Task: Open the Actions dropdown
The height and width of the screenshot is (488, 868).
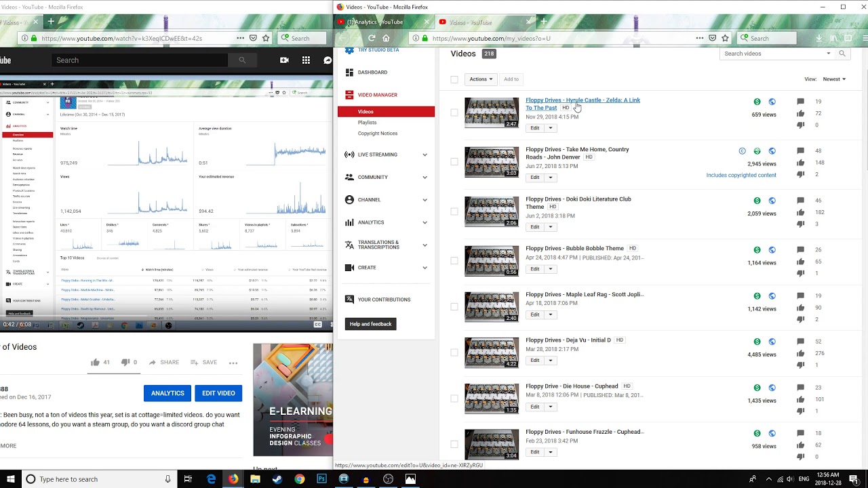Action: click(x=481, y=79)
